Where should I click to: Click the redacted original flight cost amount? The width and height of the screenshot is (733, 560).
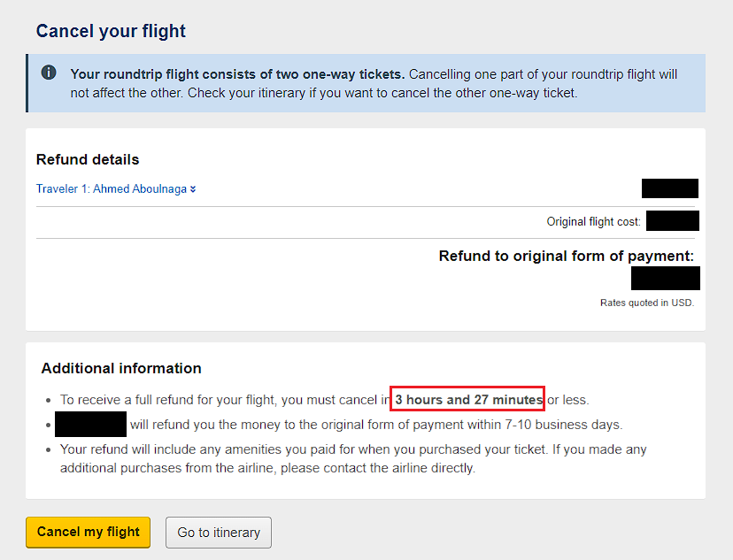672,221
